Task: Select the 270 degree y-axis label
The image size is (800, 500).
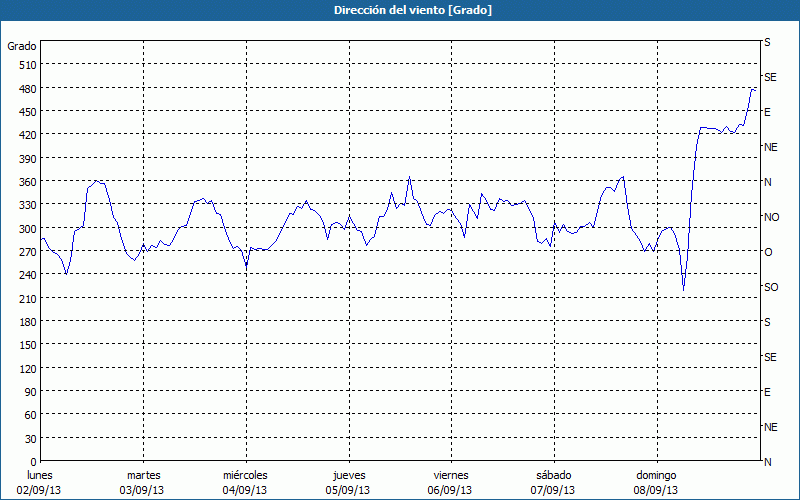Action: tap(25, 251)
